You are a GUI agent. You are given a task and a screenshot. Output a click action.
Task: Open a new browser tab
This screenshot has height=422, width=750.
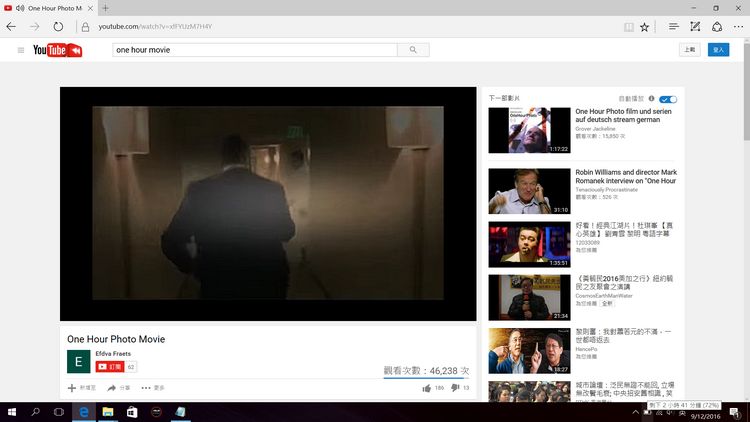coord(105,8)
